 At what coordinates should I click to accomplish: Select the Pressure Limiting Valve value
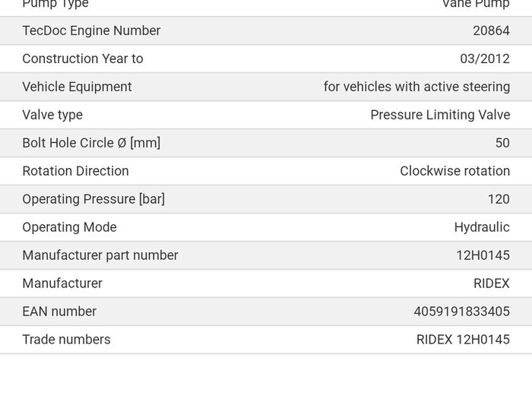click(440, 115)
